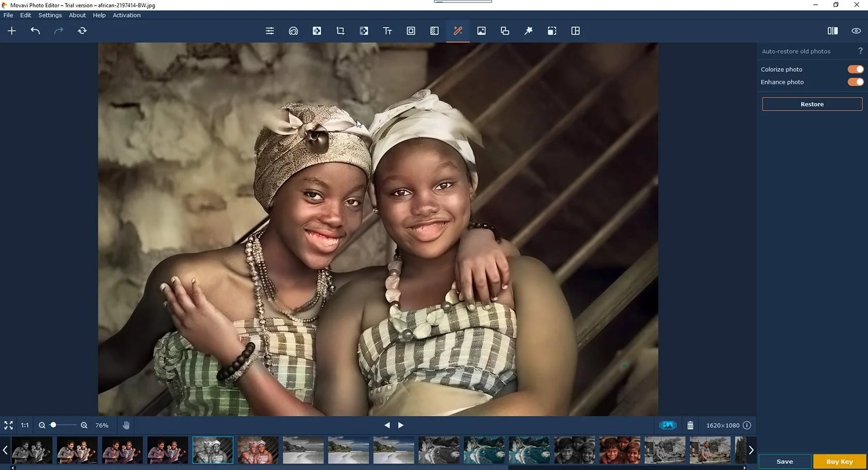Screen dimensions: 868x470
Task: Click the Change Background image icon
Action: point(481,31)
